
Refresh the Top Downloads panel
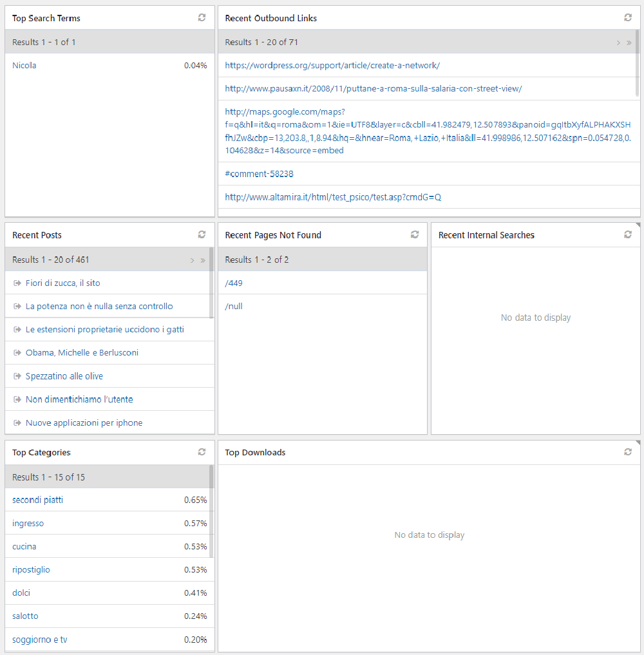pos(628,451)
